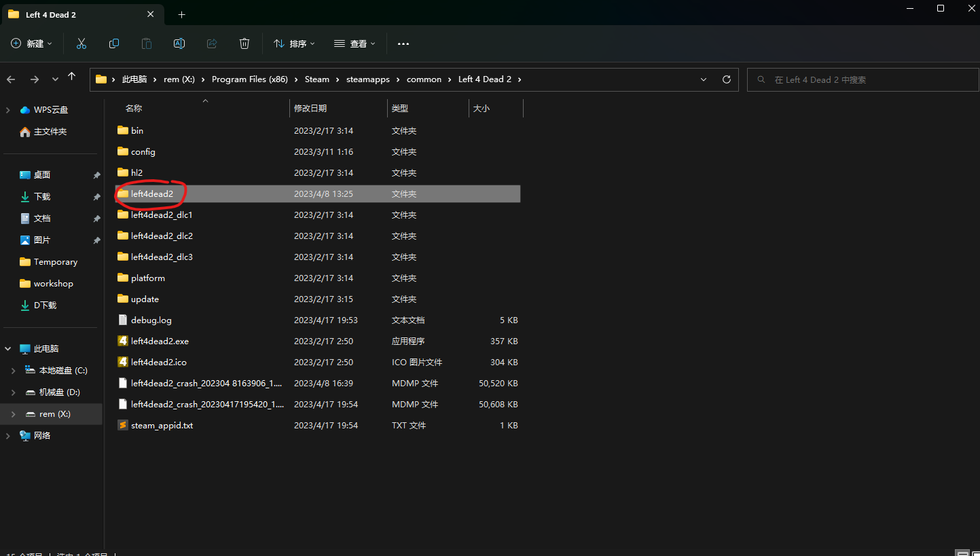Click the Paste clipboard icon
This screenshot has height=556, width=980.
point(147,43)
